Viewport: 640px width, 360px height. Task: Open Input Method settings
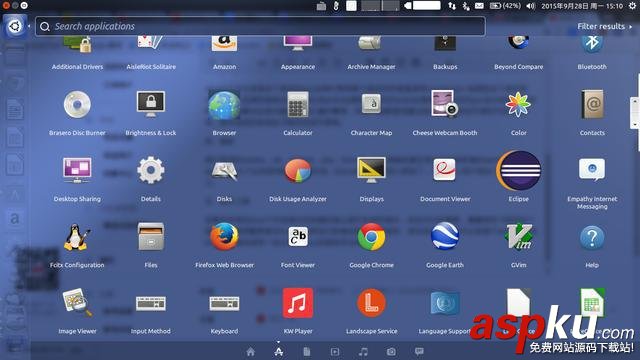151,304
